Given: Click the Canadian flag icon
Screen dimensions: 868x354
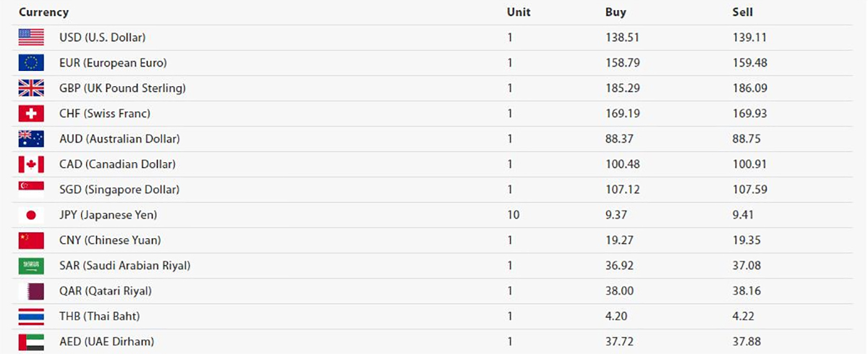Looking at the screenshot, I should (x=31, y=164).
